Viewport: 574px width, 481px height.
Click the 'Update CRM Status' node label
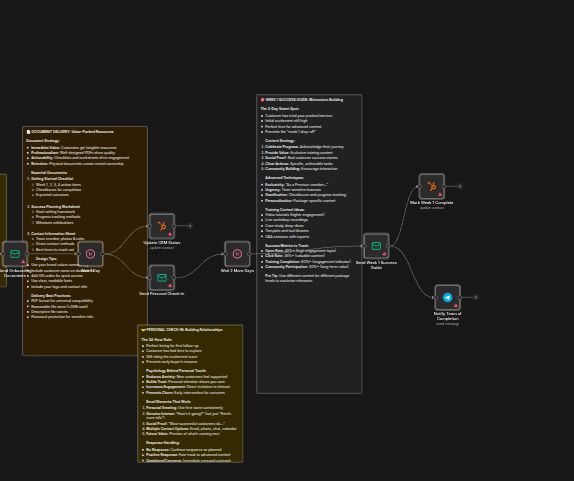[x=162, y=242]
